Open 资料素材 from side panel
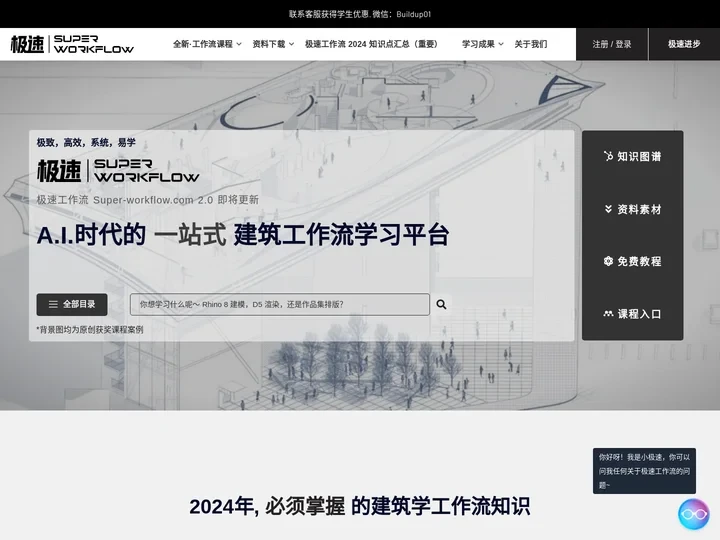720x540 pixels. coord(632,209)
